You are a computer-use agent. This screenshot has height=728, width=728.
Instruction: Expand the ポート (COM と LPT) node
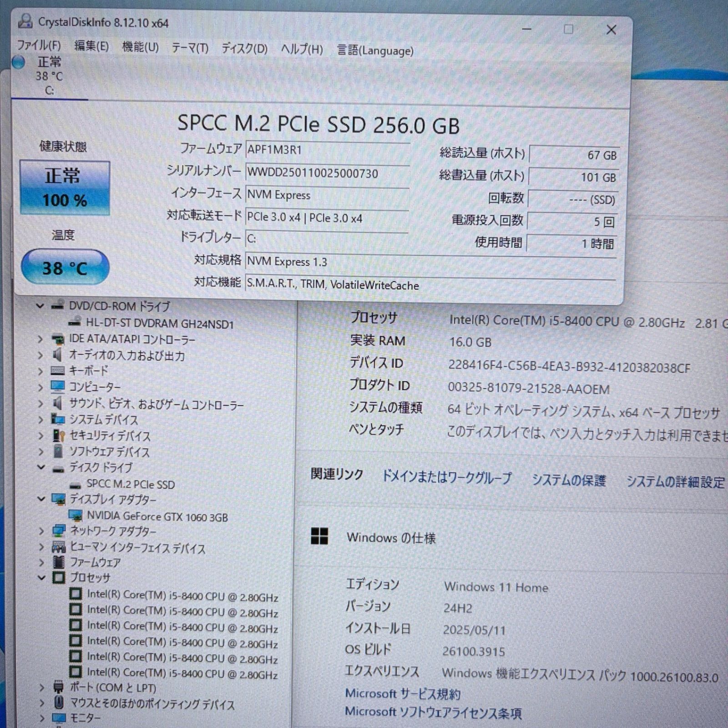(41, 688)
